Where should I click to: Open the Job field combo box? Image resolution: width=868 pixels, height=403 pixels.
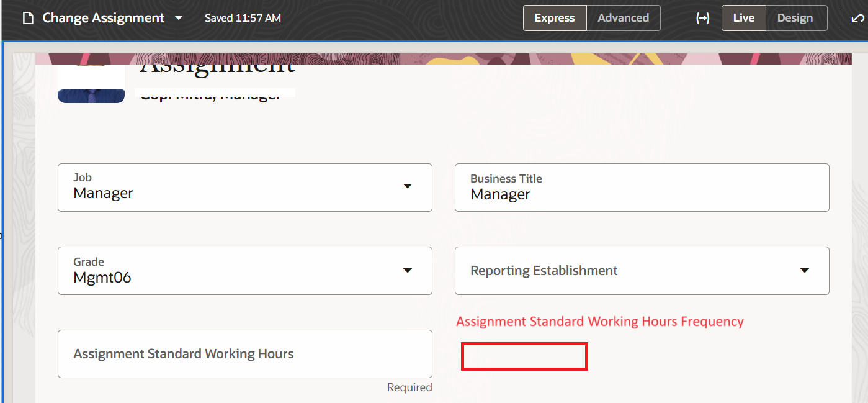(x=244, y=187)
